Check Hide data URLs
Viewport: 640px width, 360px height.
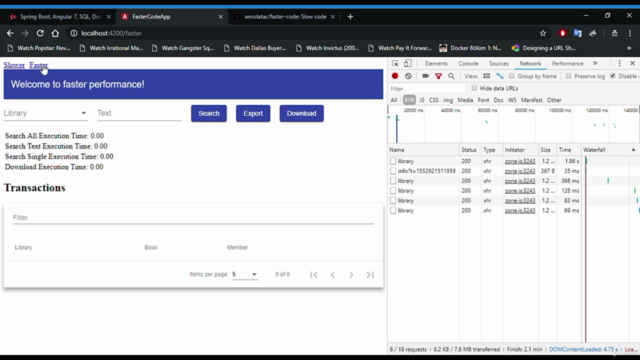coord(474,88)
